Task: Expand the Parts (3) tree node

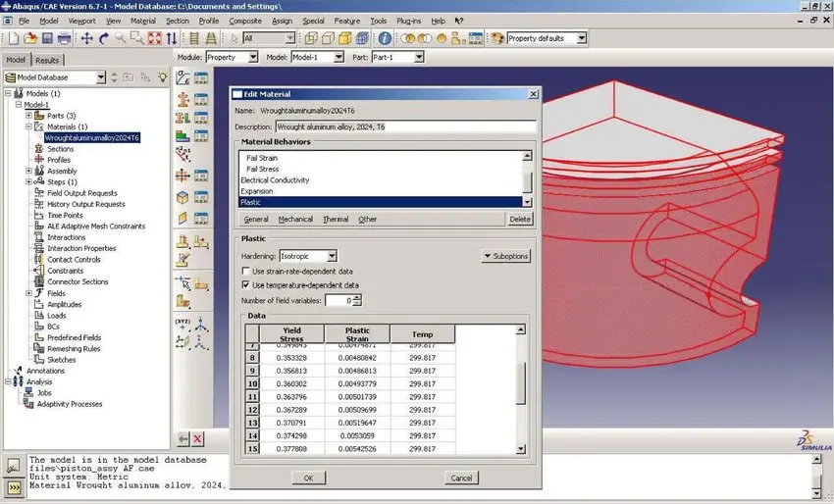Action: pos(29,116)
